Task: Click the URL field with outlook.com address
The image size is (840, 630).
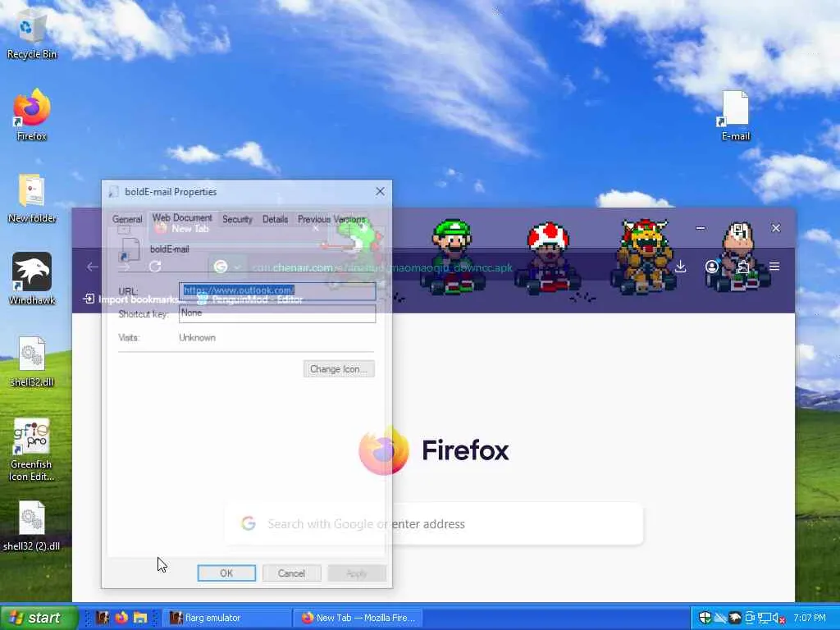Action: [x=277, y=290]
